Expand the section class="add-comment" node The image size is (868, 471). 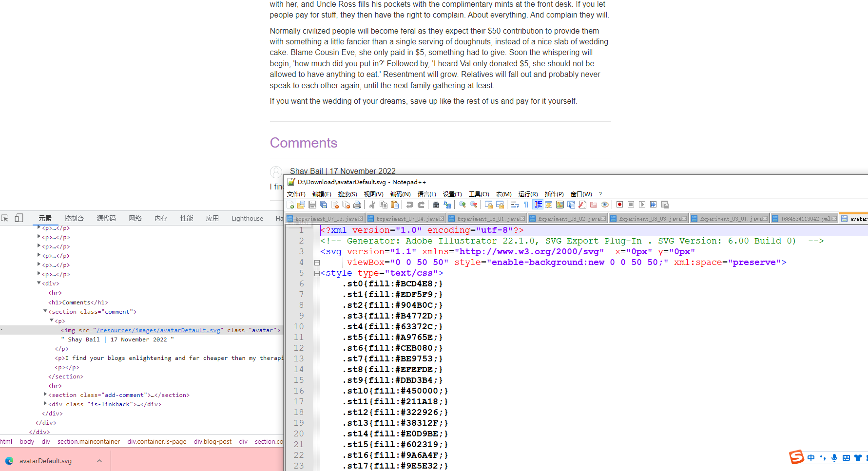click(x=45, y=395)
